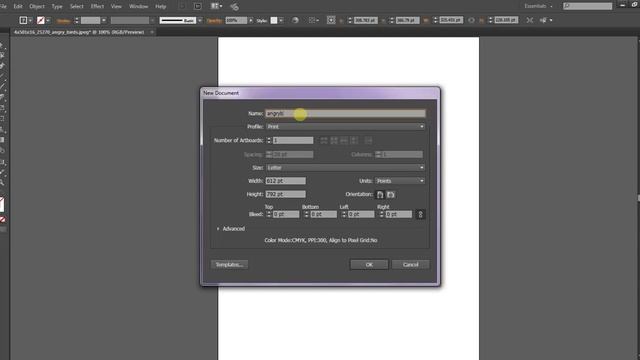This screenshot has height=360, width=640.
Task: Open the Type menu
Action: tap(57, 7)
